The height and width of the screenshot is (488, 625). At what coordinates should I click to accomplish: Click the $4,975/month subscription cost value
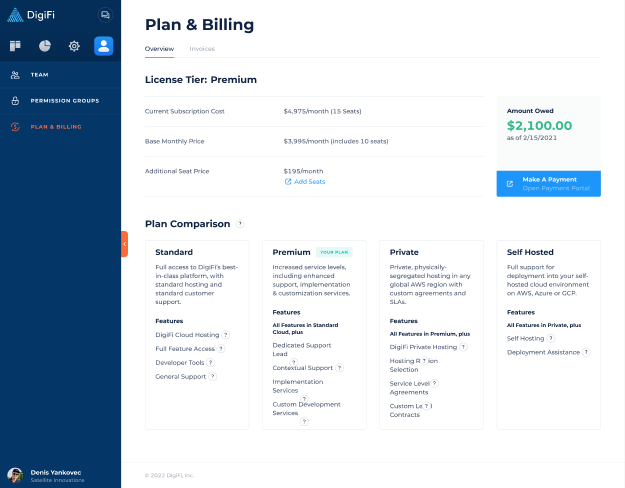point(322,112)
